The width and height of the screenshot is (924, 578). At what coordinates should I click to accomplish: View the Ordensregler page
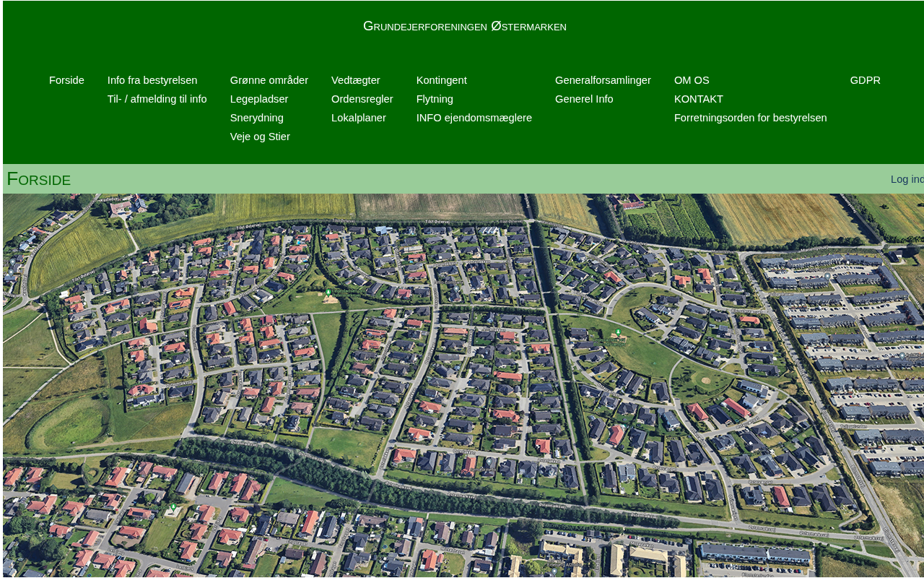coord(362,99)
